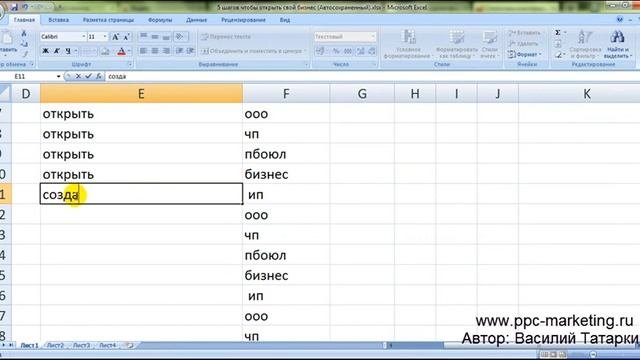The image size is (640, 360).
Task: Switch to sheet Лист3
Action: click(x=81, y=346)
